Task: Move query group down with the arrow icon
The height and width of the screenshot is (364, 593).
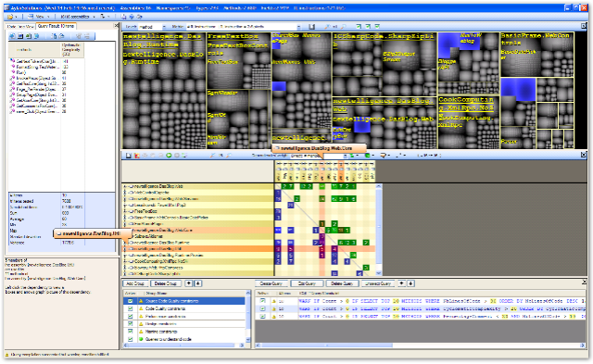Action: tap(197, 283)
